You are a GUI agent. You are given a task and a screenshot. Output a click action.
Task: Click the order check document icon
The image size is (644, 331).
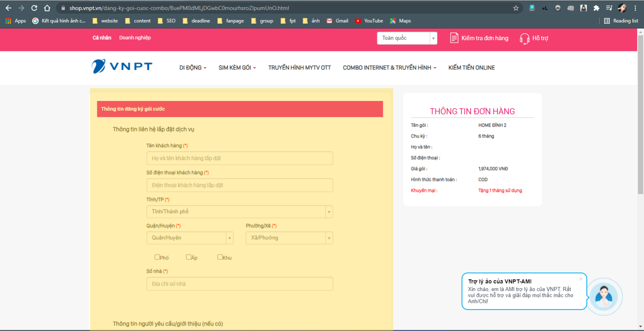coord(454,38)
